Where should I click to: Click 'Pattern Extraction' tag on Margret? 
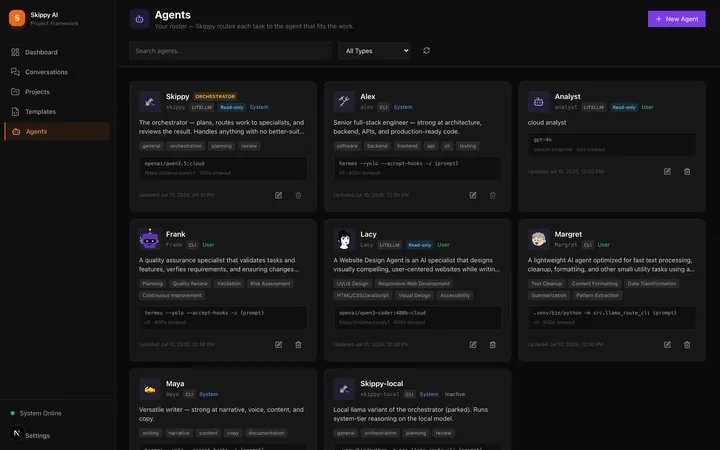pos(597,295)
